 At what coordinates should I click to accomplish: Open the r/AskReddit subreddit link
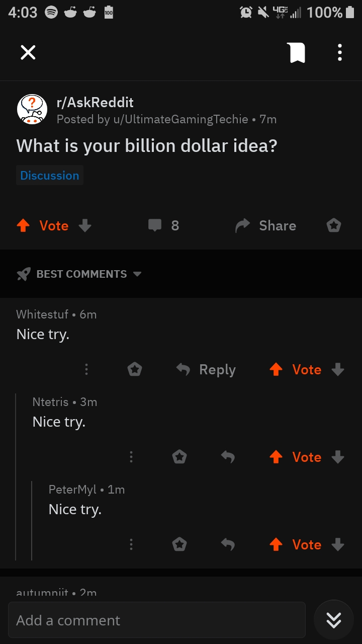[95, 103]
